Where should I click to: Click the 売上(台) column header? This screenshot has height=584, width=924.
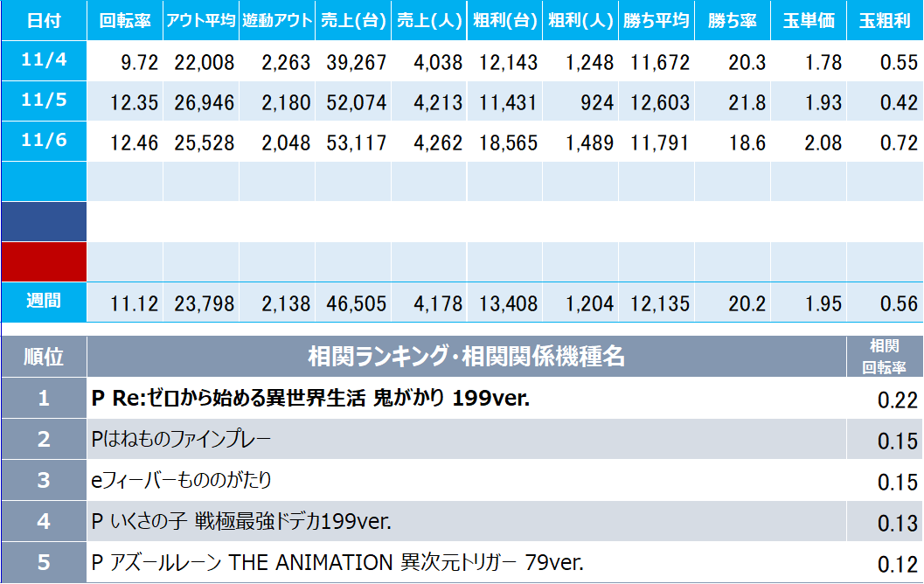pos(352,20)
